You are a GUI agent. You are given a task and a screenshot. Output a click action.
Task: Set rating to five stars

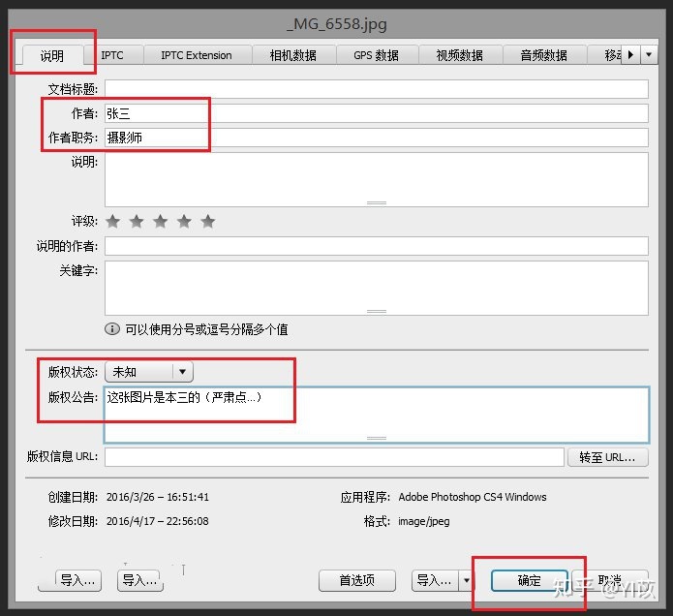coord(208,222)
